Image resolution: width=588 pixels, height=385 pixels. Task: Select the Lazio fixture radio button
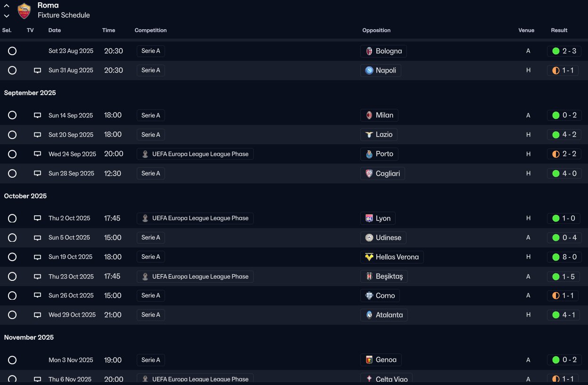click(x=12, y=135)
